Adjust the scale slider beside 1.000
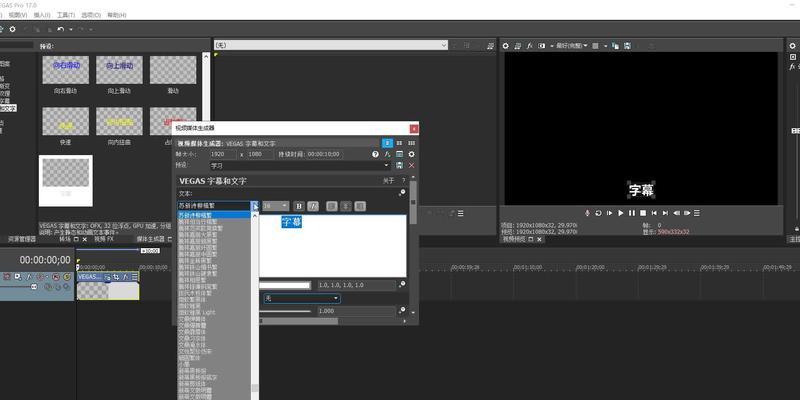800x400 pixels. pyautogui.click(x=285, y=311)
